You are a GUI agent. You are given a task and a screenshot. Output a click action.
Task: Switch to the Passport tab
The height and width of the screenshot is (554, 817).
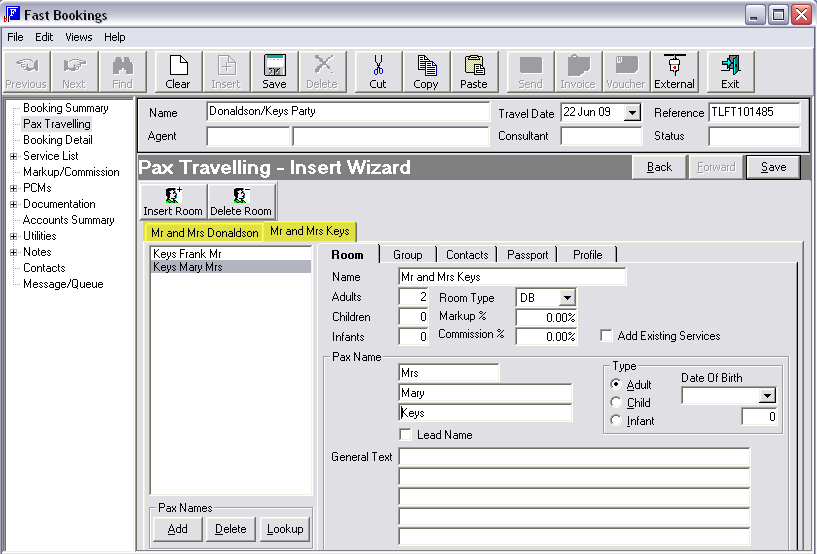527,255
